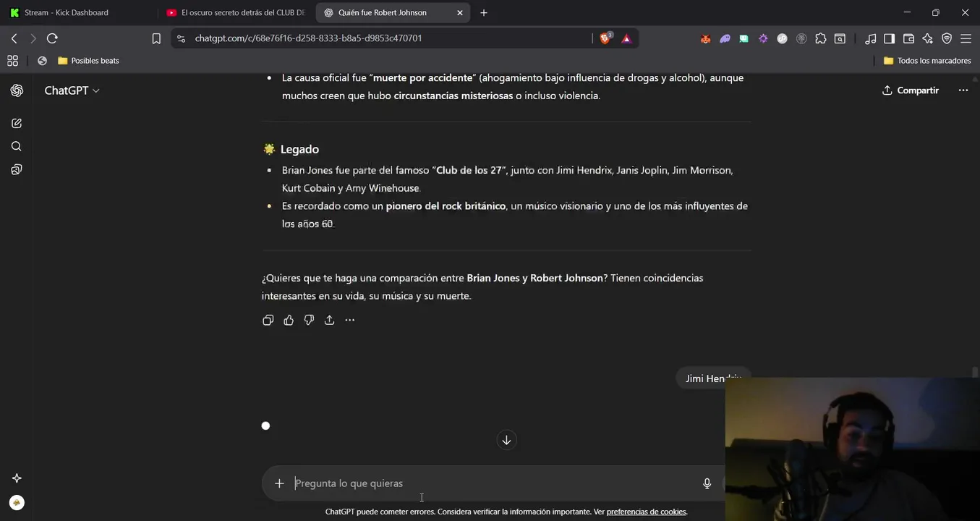Click the Legado heading

299,149
